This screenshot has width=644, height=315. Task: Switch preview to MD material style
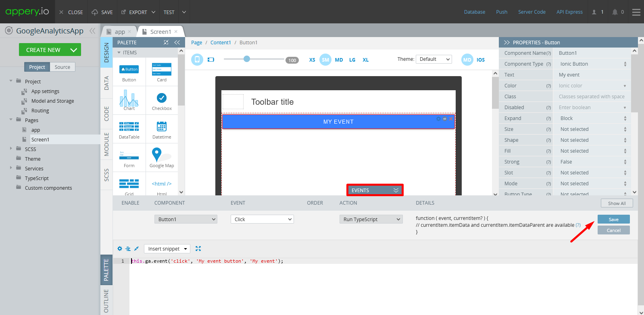pyautogui.click(x=467, y=60)
